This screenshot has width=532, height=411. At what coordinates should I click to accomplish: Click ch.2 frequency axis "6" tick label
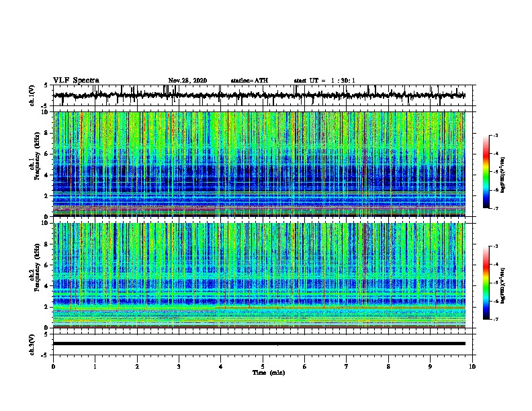click(47, 265)
